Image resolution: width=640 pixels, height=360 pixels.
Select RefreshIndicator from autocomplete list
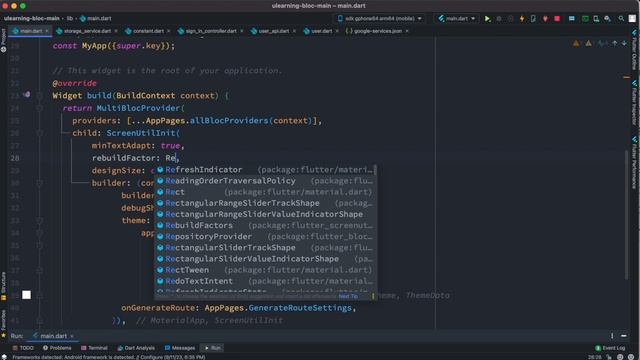[x=265, y=170]
